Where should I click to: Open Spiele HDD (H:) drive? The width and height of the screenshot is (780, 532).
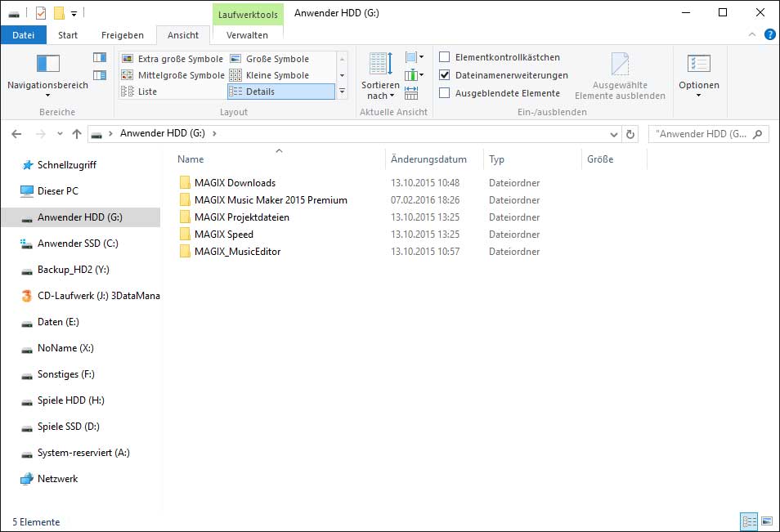click(x=70, y=400)
